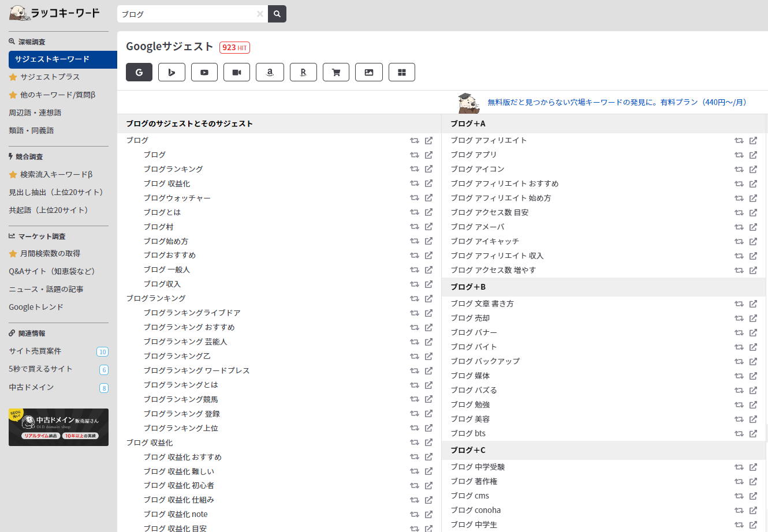Select the Google suggest source icon
The height and width of the screenshot is (532, 768).
pyautogui.click(x=139, y=72)
